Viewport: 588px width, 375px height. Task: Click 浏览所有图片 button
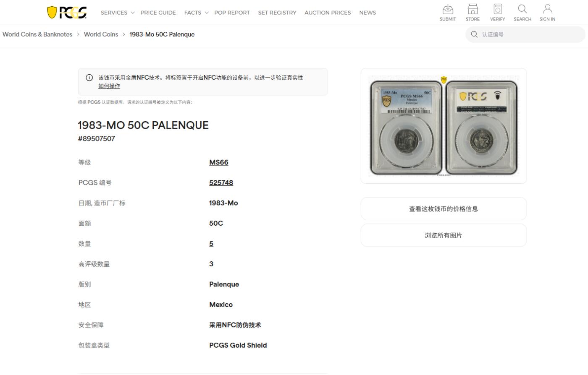(x=444, y=235)
